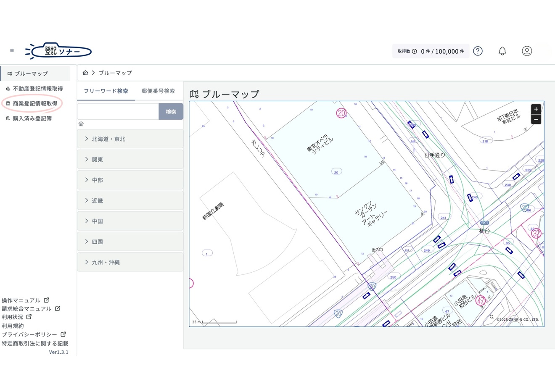Select ブルーマップ in sidebar
Screen dimensions: 555x392
pos(35,74)
